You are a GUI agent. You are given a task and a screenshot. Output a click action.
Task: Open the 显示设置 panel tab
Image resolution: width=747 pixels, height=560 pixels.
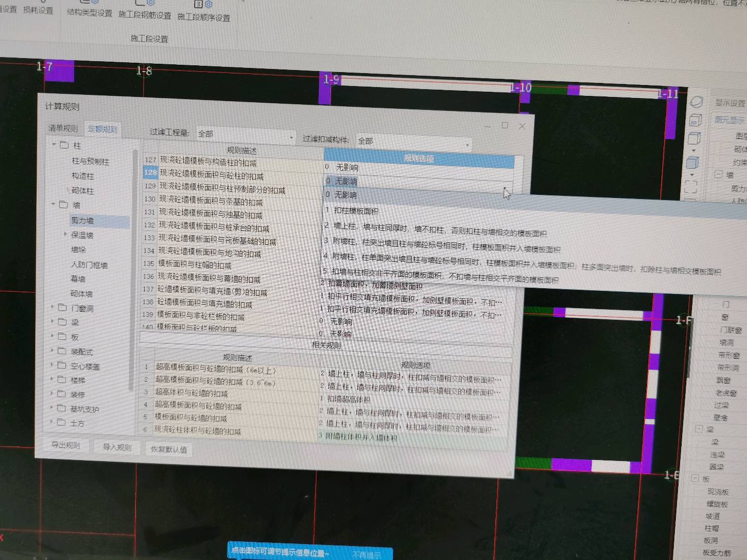730,103
